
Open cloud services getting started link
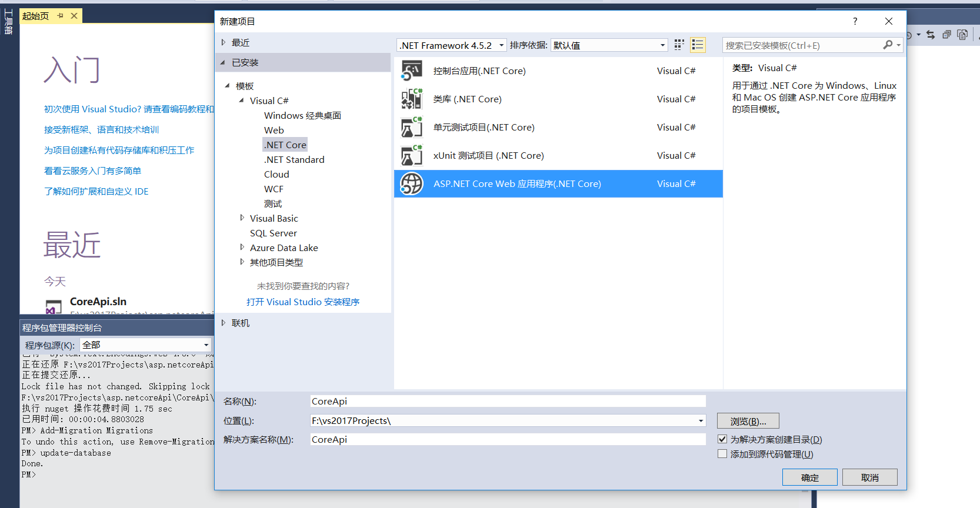[x=92, y=171]
